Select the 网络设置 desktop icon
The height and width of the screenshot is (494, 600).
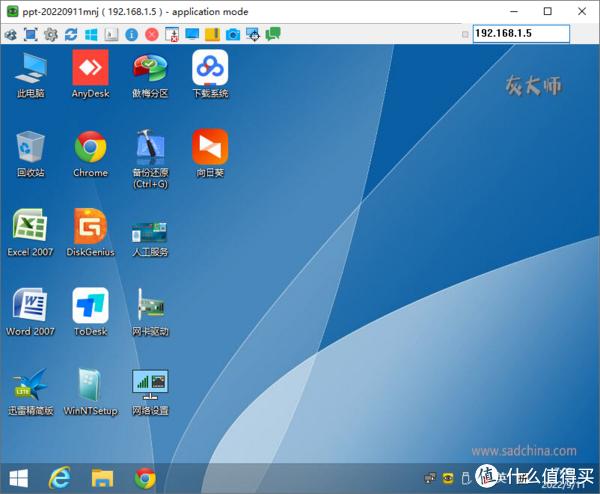(x=150, y=393)
